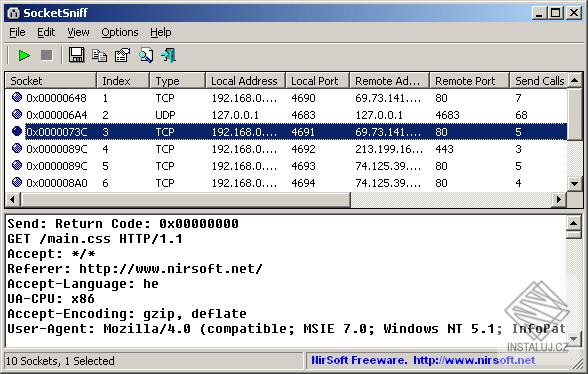The width and height of the screenshot is (588, 374).
Task: Click the exit toolbar icon
Action: point(168,55)
